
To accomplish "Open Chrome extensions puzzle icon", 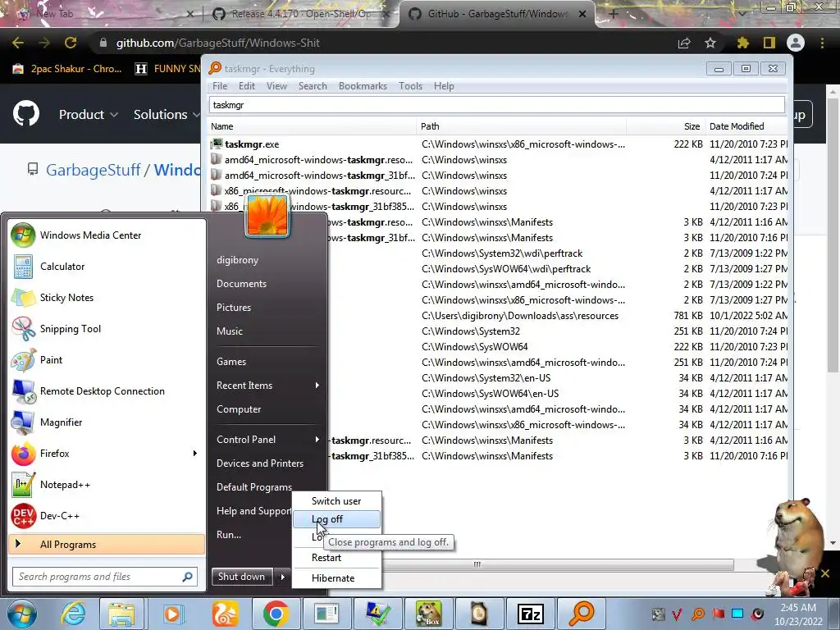I will point(742,43).
